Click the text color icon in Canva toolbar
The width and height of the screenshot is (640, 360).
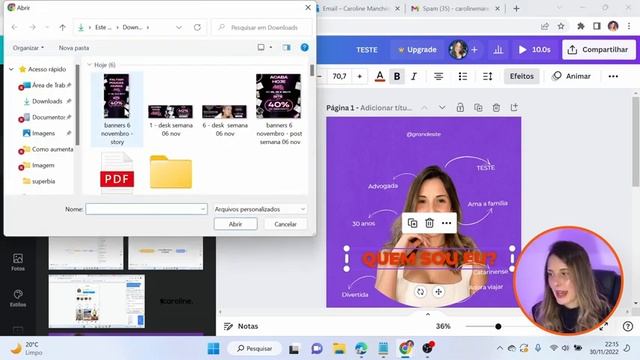pos(380,76)
